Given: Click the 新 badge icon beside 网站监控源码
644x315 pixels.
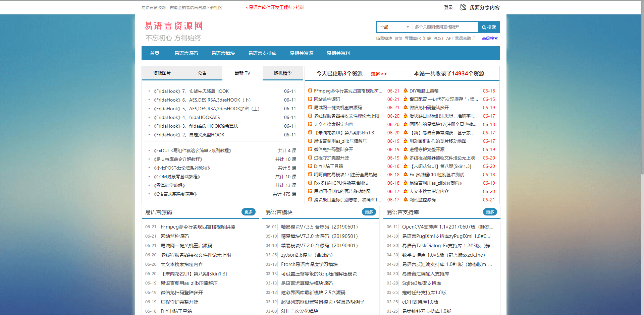Looking at the screenshot, I should pyautogui.click(x=310, y=99).
